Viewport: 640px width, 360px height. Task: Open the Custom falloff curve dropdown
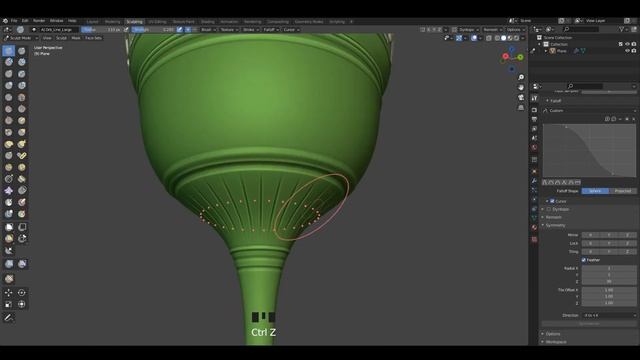(x=589, y=111)
